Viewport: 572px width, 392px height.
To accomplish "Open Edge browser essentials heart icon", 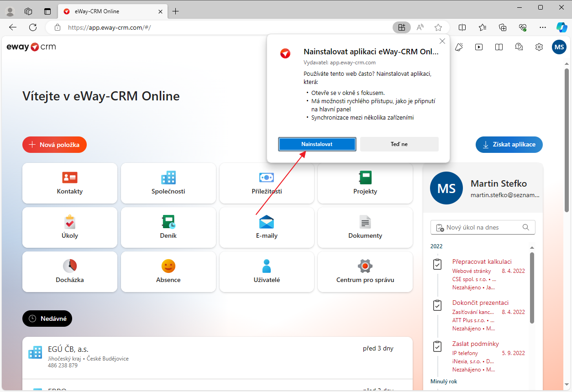I will tap(523, 27).
